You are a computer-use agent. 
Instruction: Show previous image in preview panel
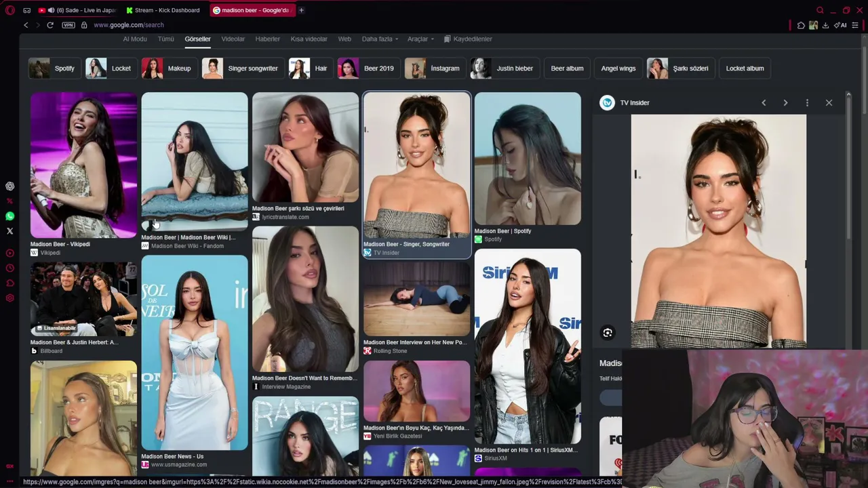pyautogui.click(x=764, y=102)
